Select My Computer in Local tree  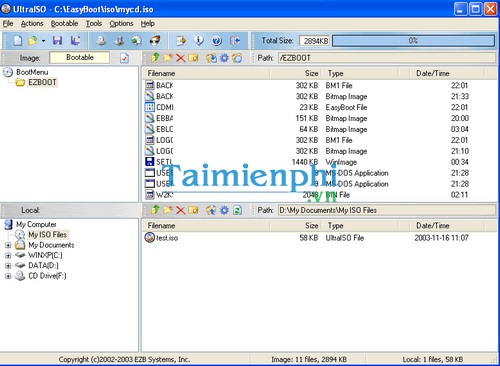tap(36, 224)
